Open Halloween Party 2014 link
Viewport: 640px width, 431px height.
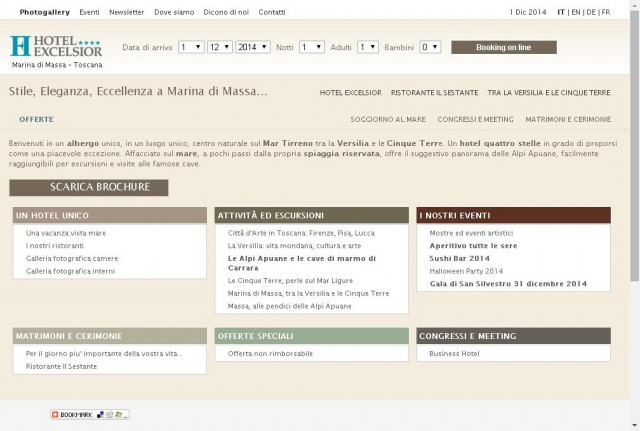pyautogui.click(x=466, y=271)
